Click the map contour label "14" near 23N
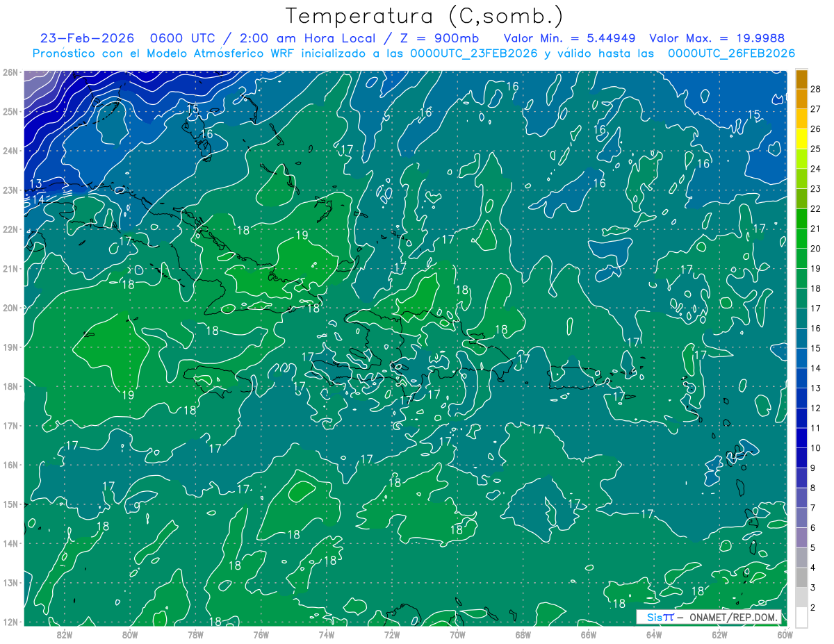This screenshot has height=644, width=834. 38,199
